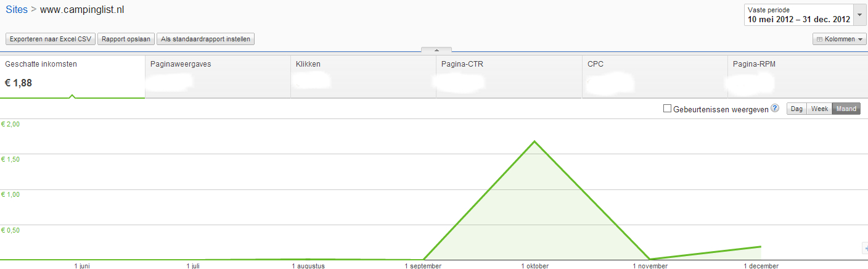The height and width of the screenshot is (269, 868).
Task: Export the report to Excel CSV
Action: pos(51,39)
